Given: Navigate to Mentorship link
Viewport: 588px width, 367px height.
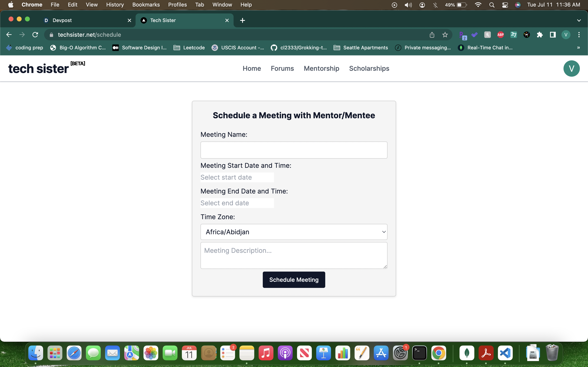Looking at the screenshot, I should tap(321, 69).
